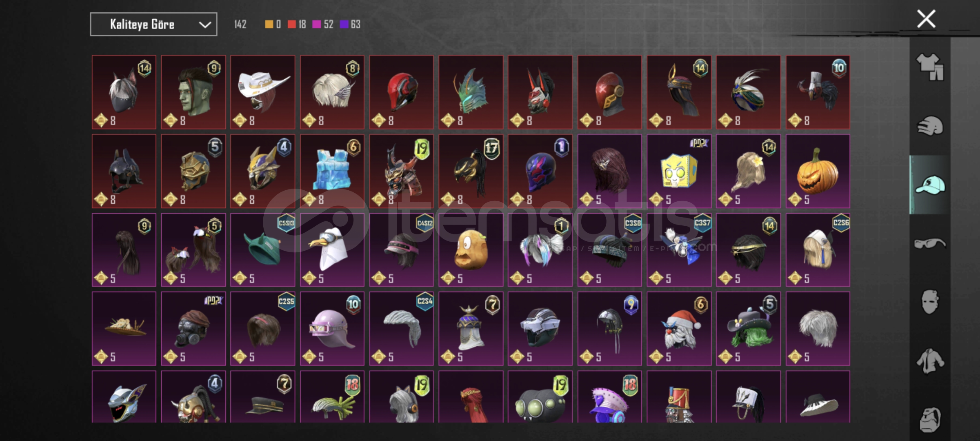The width and height of the screenshot is (980, 441).
Task: Filter by the orange quality swatch
Action: click(273, 24)
